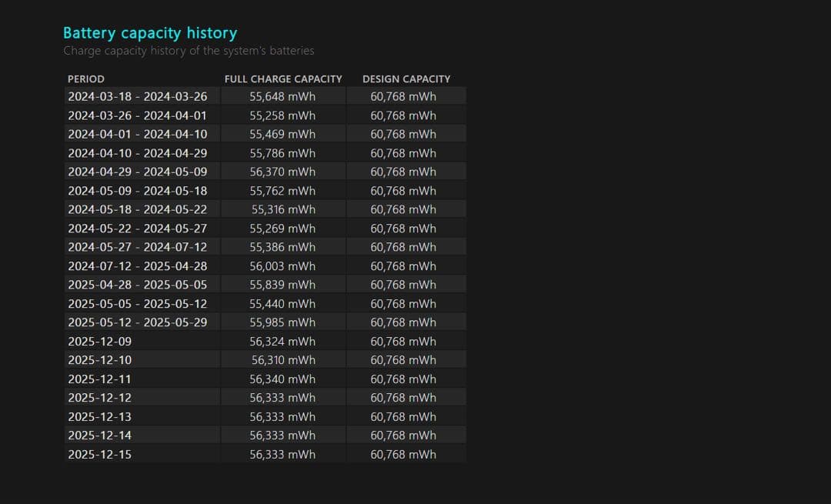
Task: Click the 55,839 mWh full charge value
Action: click(x=282, y=285)
